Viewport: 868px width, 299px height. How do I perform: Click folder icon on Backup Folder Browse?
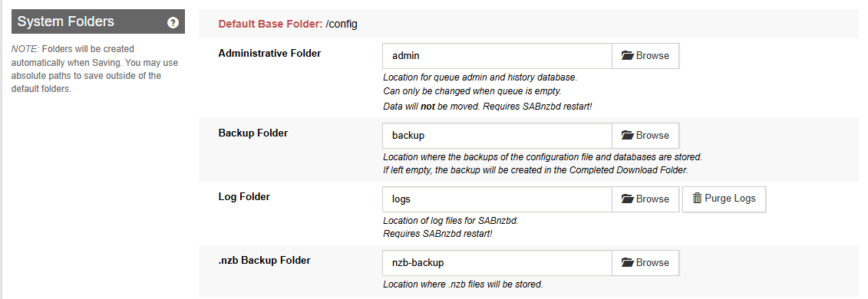627,136
